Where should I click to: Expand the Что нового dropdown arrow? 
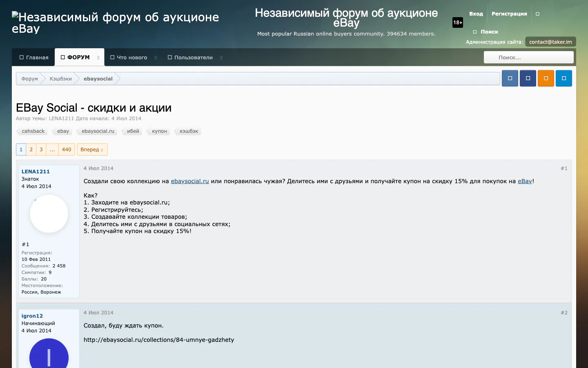click(x=156, y=58)
